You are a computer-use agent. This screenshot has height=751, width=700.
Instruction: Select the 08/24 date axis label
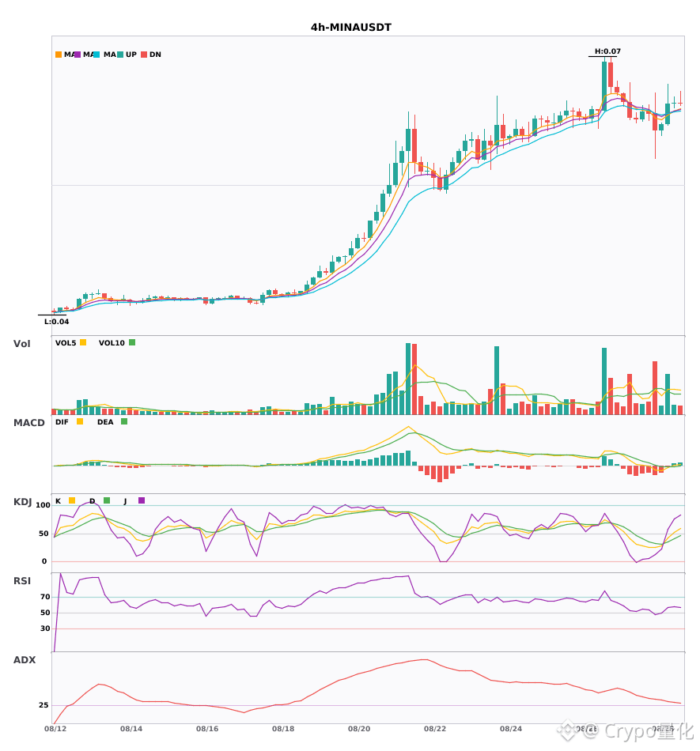511,729
